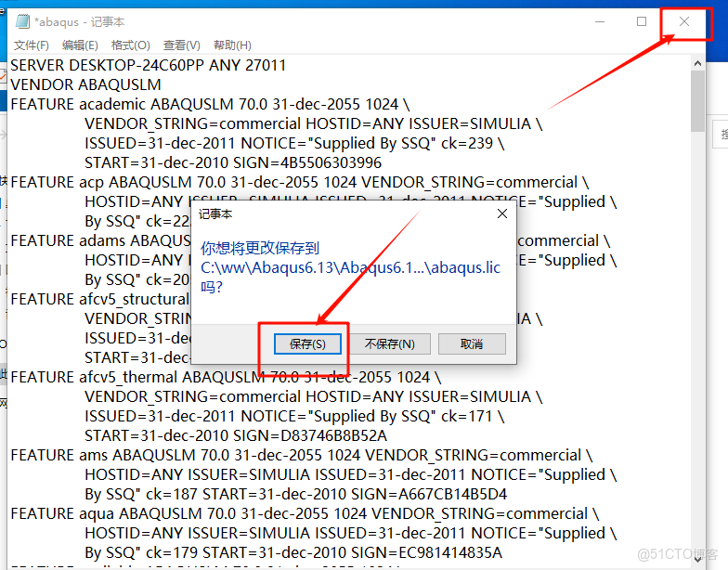Click text 'ISSUED=31-dec-2011 NOTICE="Supplied By SSQ" ck=239'
The width and height of the screenshot is (728, 570).
click(x=288, y=143)
